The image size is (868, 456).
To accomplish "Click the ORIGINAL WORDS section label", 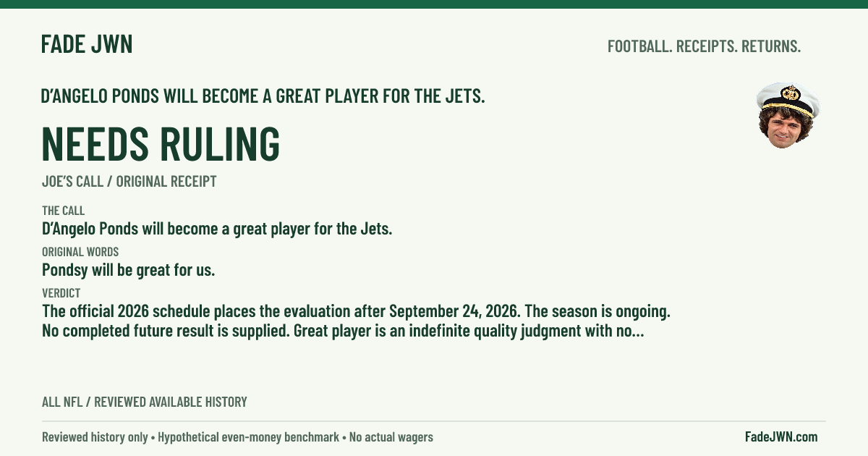I will pos(80,252).
